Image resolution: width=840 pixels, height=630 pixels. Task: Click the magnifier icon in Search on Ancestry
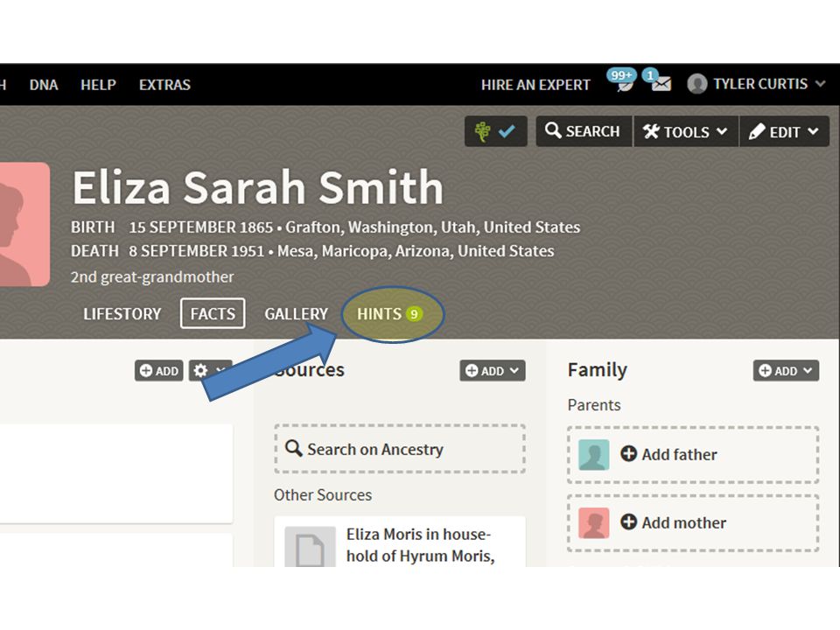point(294,448)
